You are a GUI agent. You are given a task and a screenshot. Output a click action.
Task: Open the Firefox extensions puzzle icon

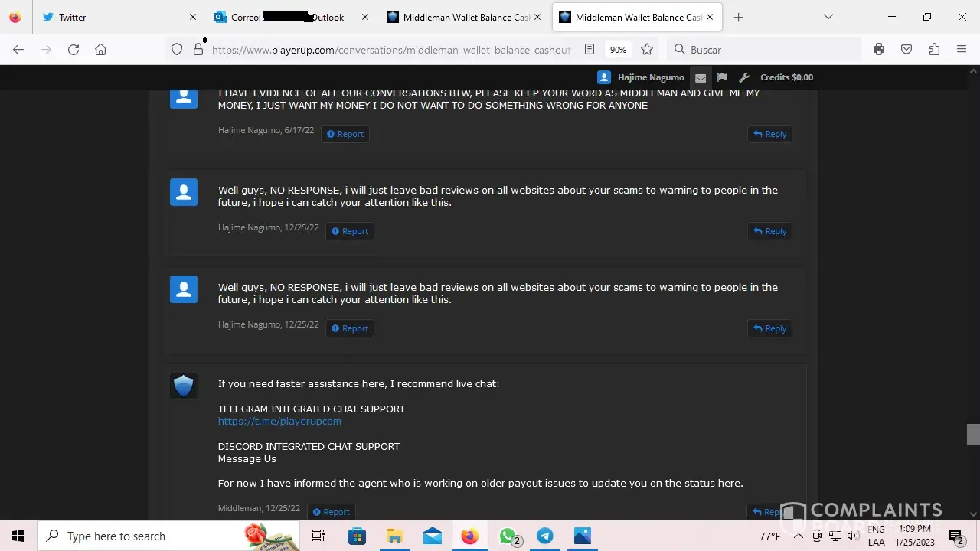click(934, 50)
